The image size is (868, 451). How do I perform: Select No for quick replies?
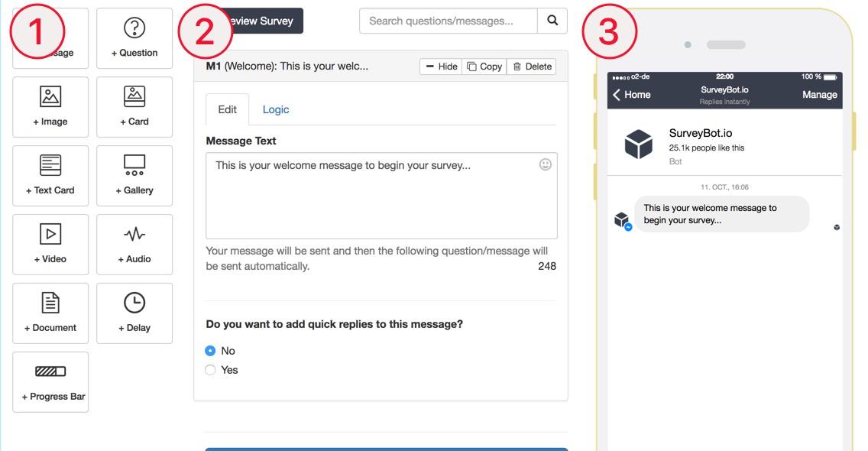(210, 351)
